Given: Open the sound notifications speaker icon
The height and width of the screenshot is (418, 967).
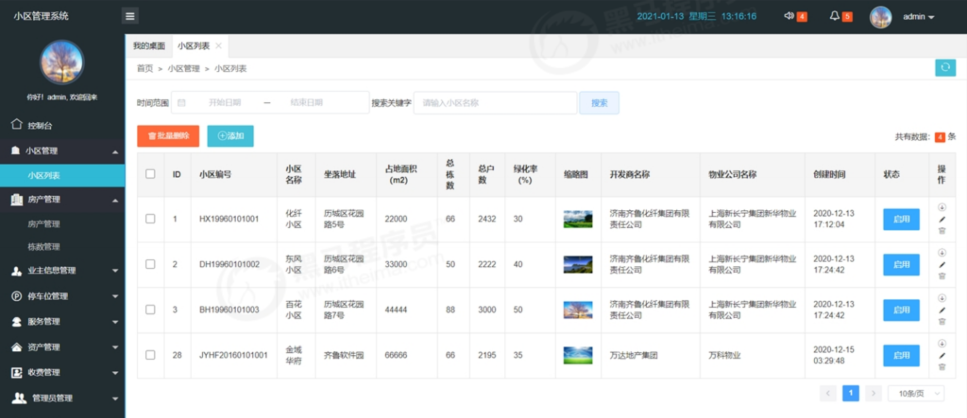Looking at the screenshot, I should [x=788, y=16].
